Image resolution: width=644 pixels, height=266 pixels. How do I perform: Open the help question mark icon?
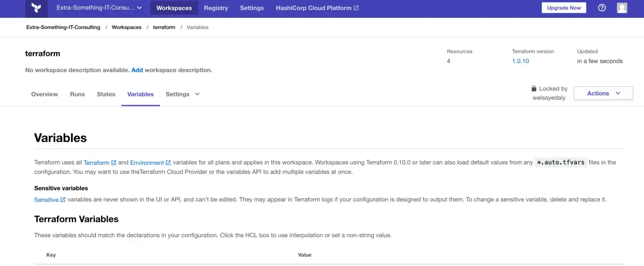(602, 8)
